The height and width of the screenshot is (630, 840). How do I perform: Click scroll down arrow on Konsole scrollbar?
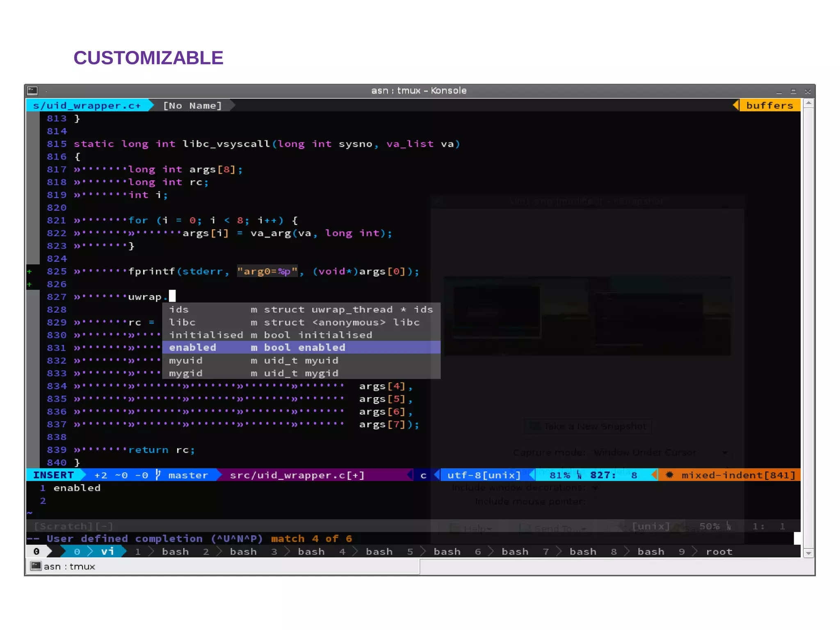pyautogui.click(x=808, y=553)
